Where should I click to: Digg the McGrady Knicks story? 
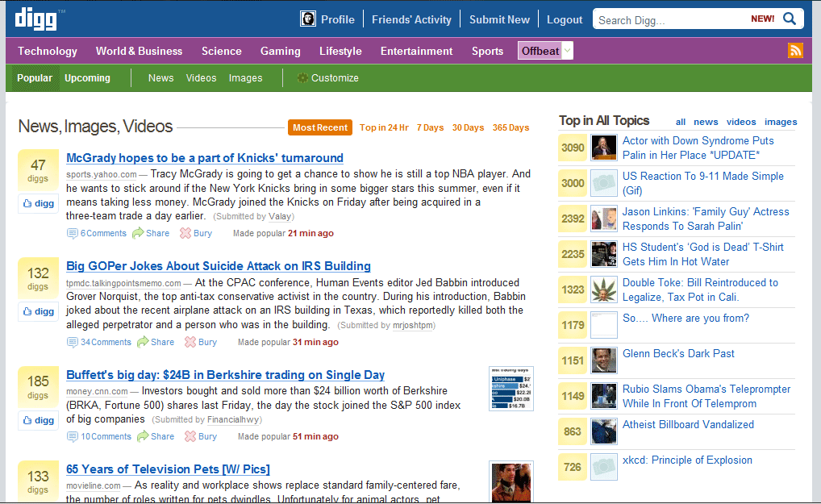click(x=38, y=204)
